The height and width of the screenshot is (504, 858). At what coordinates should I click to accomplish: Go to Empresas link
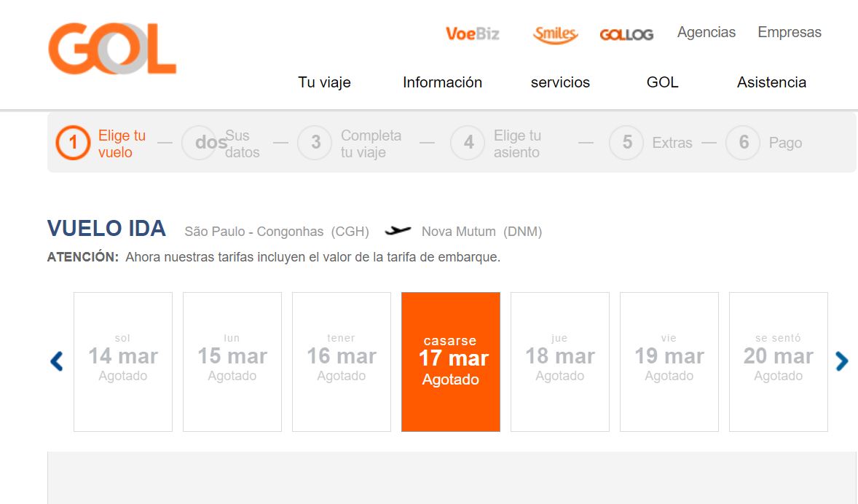[x=790, y=32]
